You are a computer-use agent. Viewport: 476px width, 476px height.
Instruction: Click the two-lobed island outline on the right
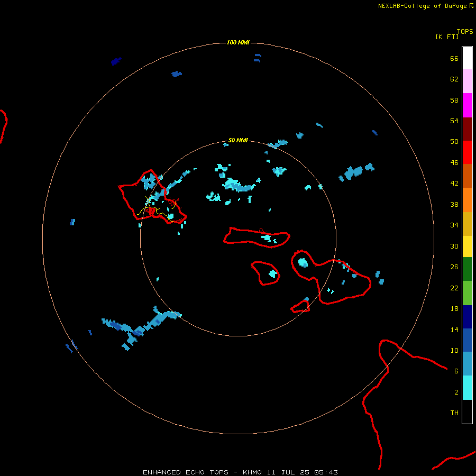pos(331,277)
